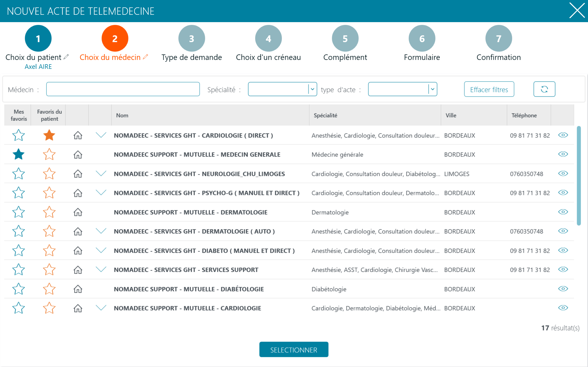Click the SELECTIONNER button

294,349
